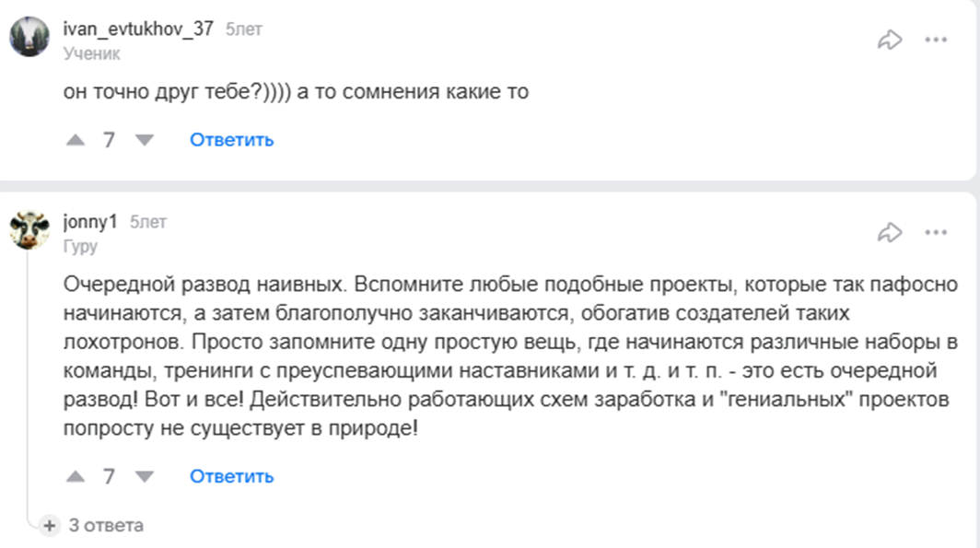Open the jonny1 username link
Screen dimensions: 980x548
[90, 222]
